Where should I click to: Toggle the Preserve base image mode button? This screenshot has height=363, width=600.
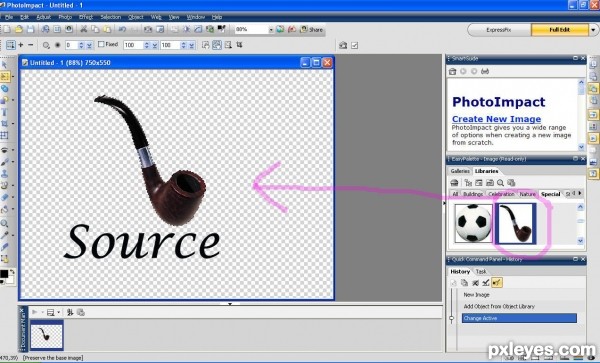217,45
